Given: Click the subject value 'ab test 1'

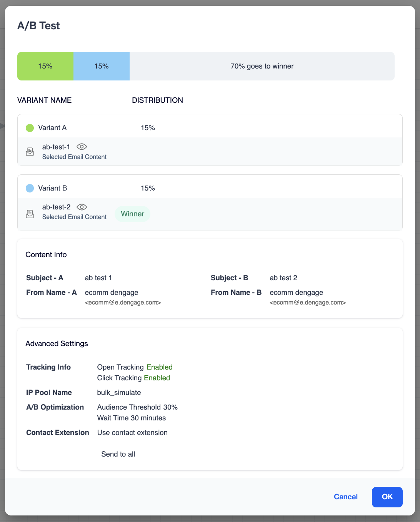Looking at the screenshot, I should [x=98, y=278].
